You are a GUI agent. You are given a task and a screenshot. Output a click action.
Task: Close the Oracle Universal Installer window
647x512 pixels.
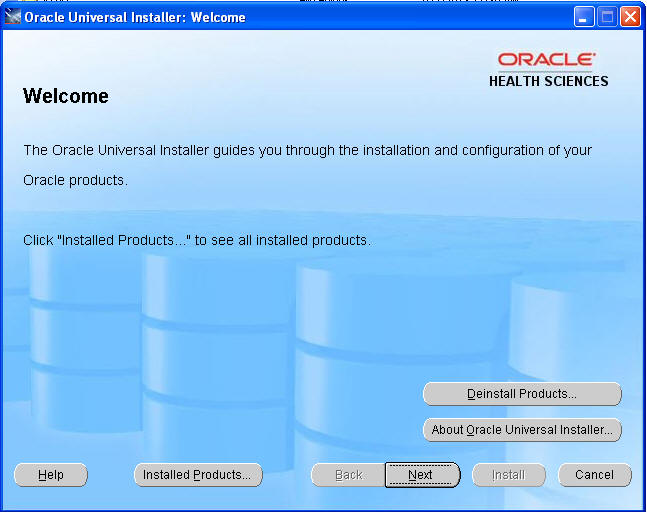tap(630, 17)
